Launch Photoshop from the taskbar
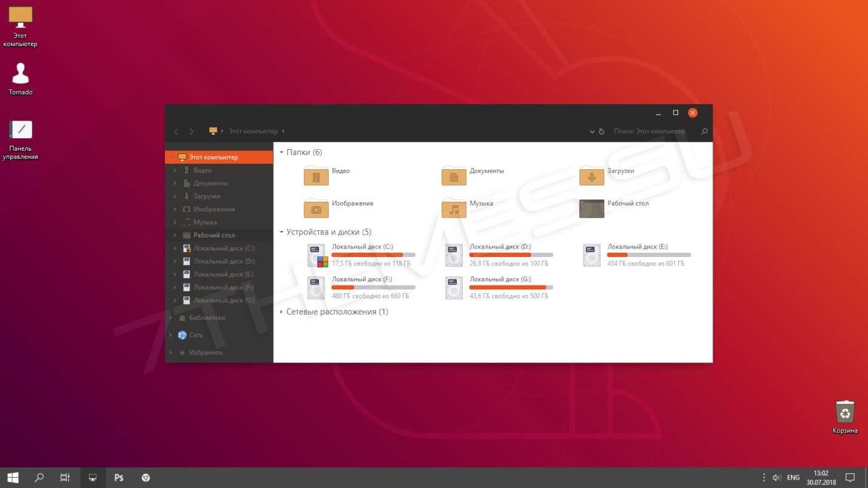The height and width of the screenshot is (488, 868). (119, 478)
